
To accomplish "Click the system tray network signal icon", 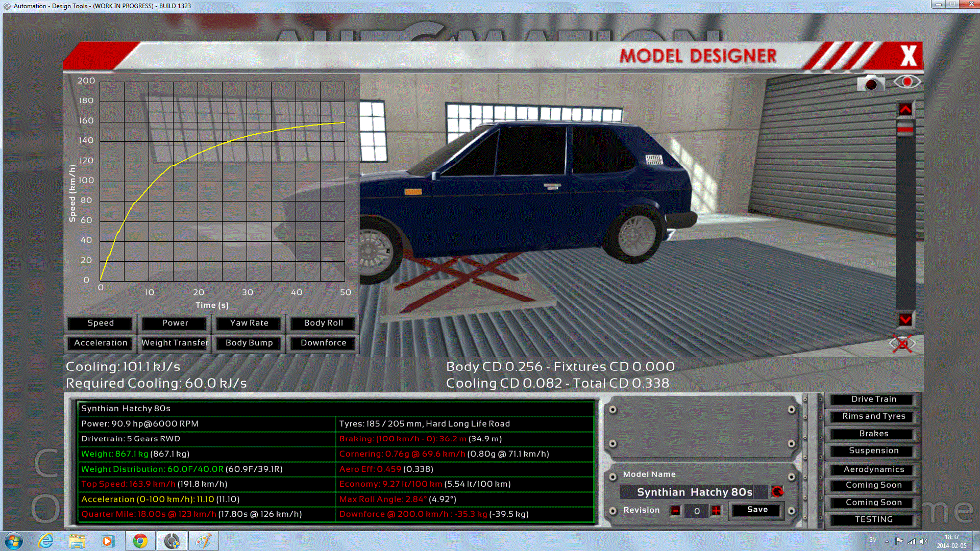I will 911,541.
